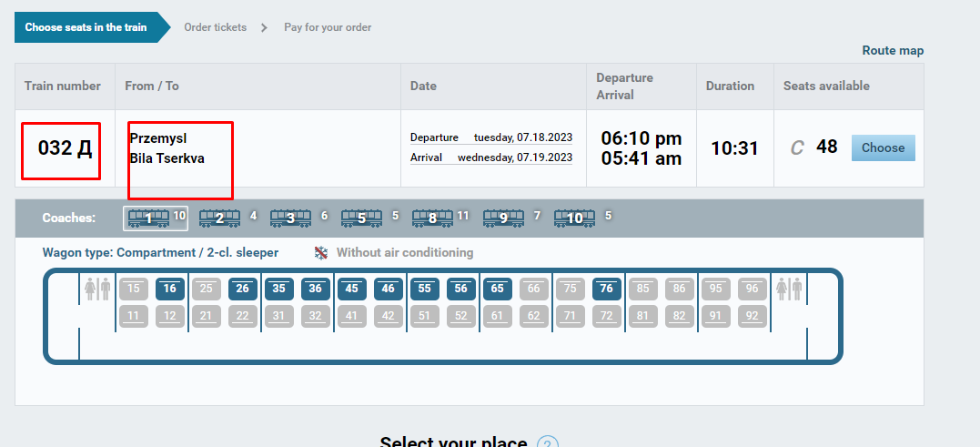Image resolution: width=980 pixels, height=447 pixels.
Task: Go to Pay for your order step
Action: point(328,27)
